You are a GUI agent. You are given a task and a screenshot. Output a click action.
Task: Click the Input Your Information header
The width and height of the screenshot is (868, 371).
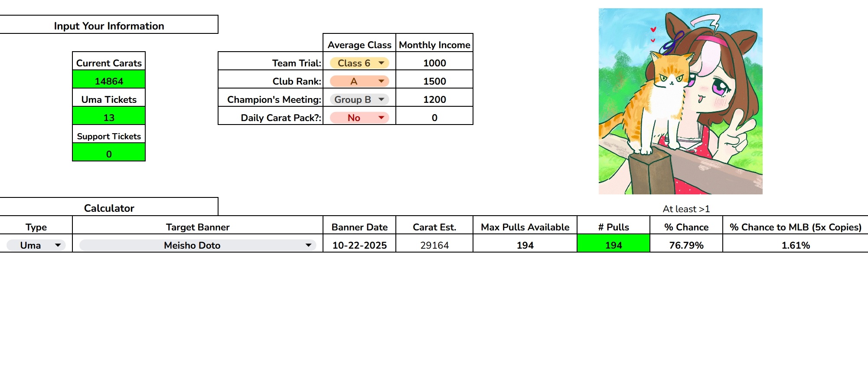pyautogui.click(x=109, y=26)
